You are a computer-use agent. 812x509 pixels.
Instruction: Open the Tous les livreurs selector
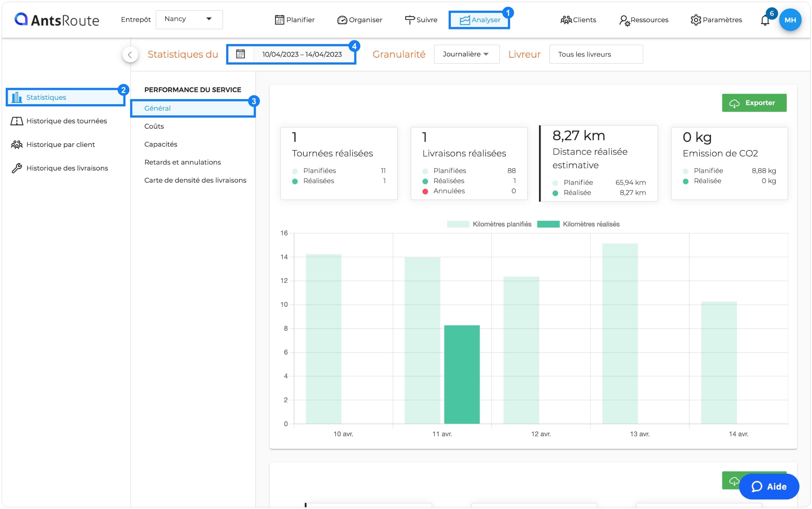tap(596, 54)
